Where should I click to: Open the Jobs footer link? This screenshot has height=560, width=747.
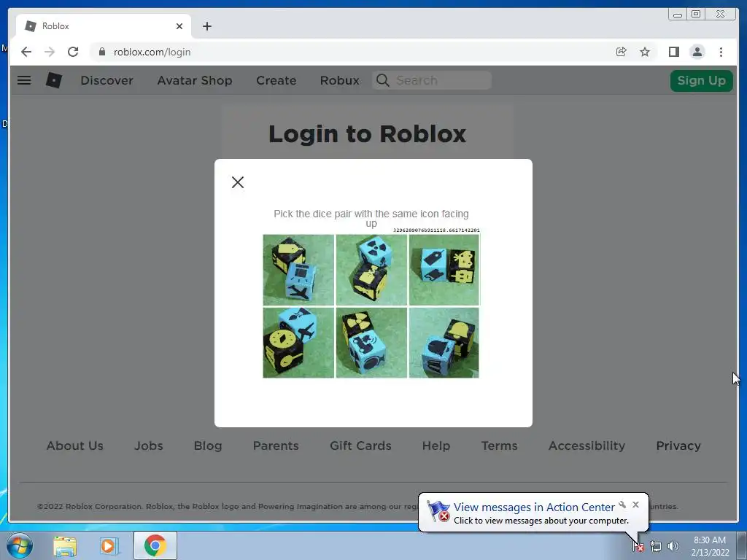(149, 446)
